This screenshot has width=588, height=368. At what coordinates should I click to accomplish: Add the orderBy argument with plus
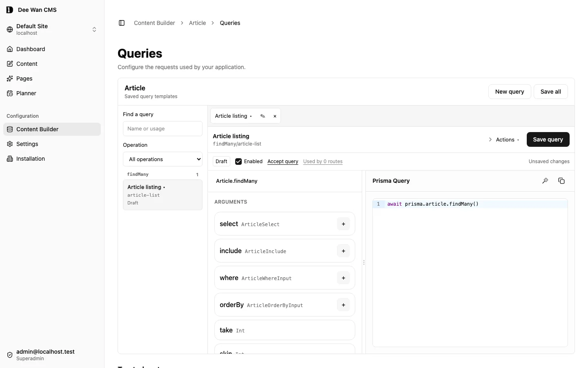343,305
